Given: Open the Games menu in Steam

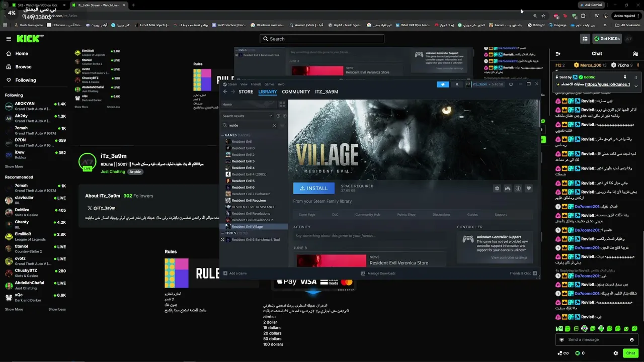Looking at the screenshot, I should point(269,84).
